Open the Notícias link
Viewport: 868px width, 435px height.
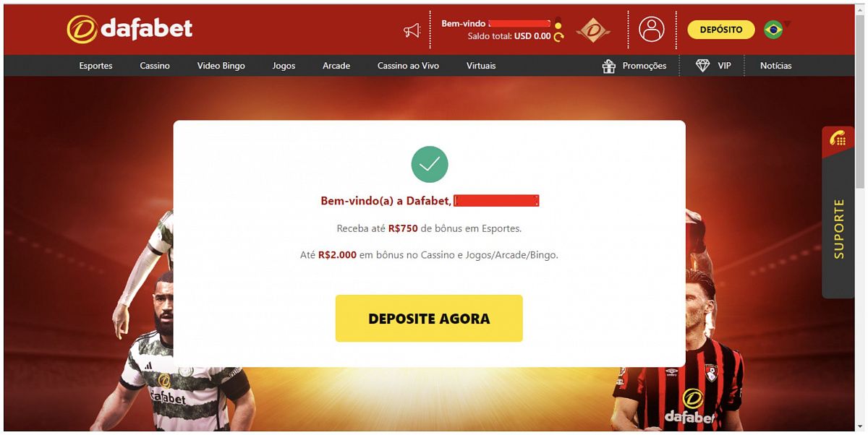tap(775, 66)
